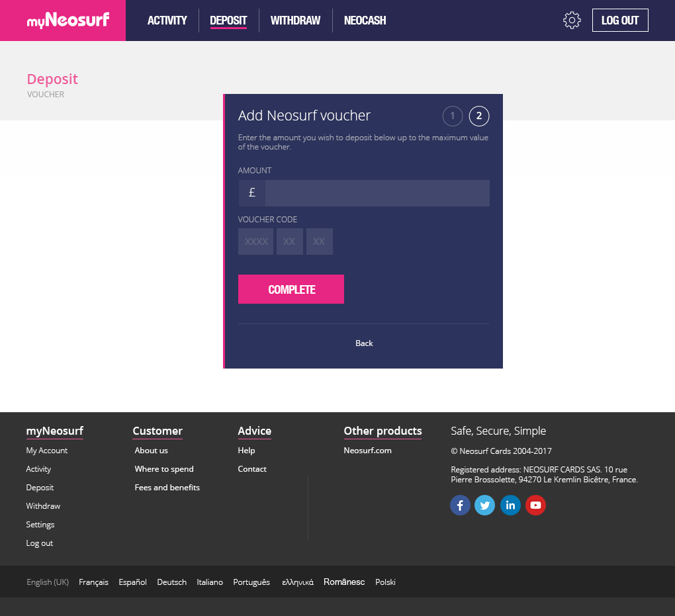The width and height of the screenshot is (675, 616).
Task: Switch language to Français
Action: 93,582
